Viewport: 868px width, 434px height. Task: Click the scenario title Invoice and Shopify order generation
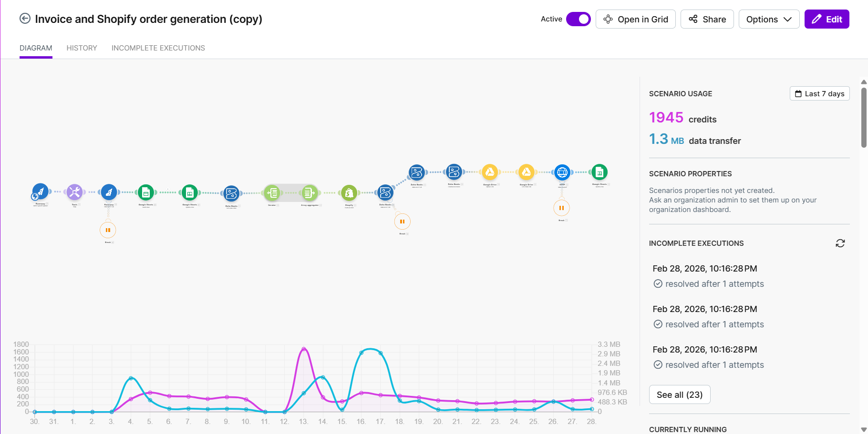[x=149, y=19]
